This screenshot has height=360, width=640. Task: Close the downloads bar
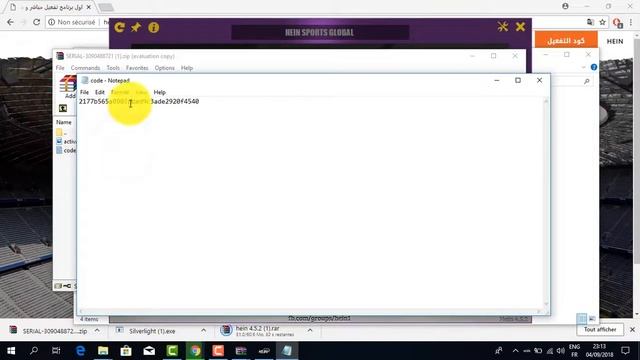(x=632, y=330)
